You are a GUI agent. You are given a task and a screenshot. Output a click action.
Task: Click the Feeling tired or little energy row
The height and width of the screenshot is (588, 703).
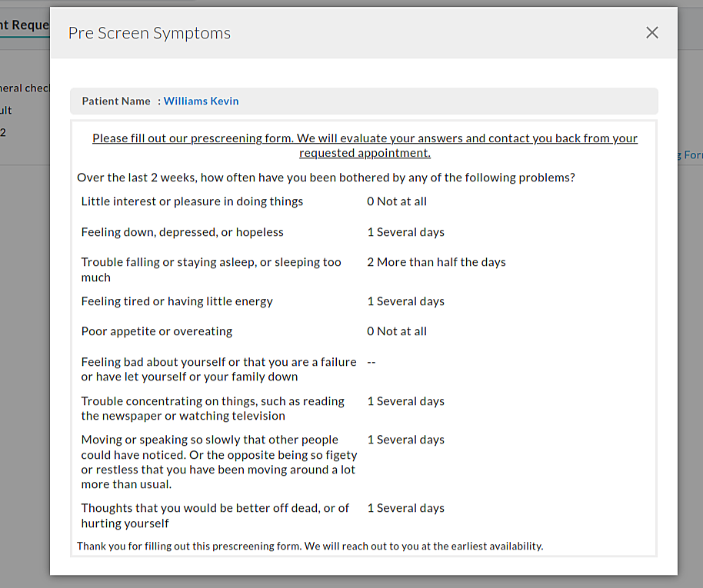pos(176,301)
